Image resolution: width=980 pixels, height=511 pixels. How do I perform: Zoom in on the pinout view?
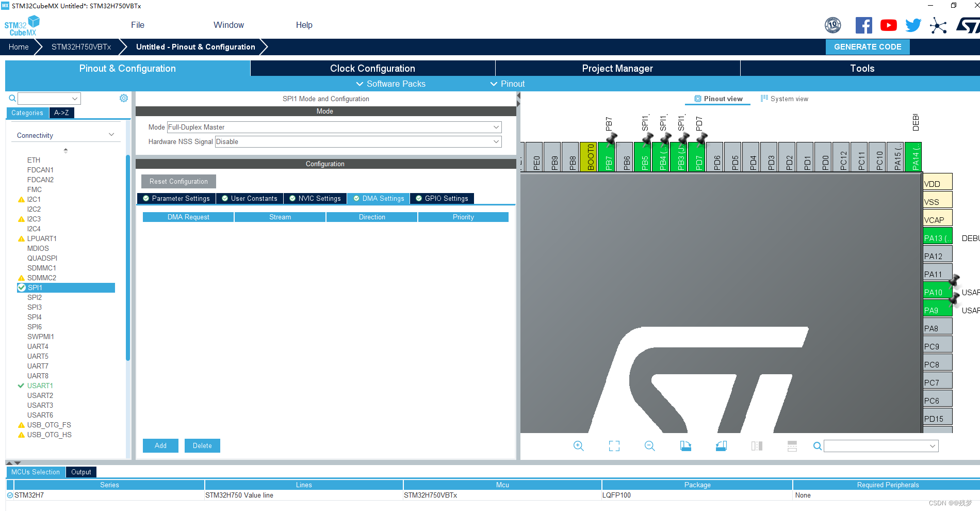pos(579,446)
